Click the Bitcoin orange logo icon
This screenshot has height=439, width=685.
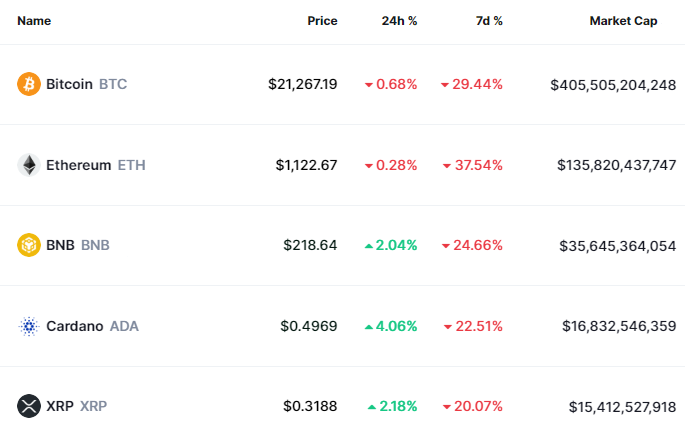coord(29,84)
